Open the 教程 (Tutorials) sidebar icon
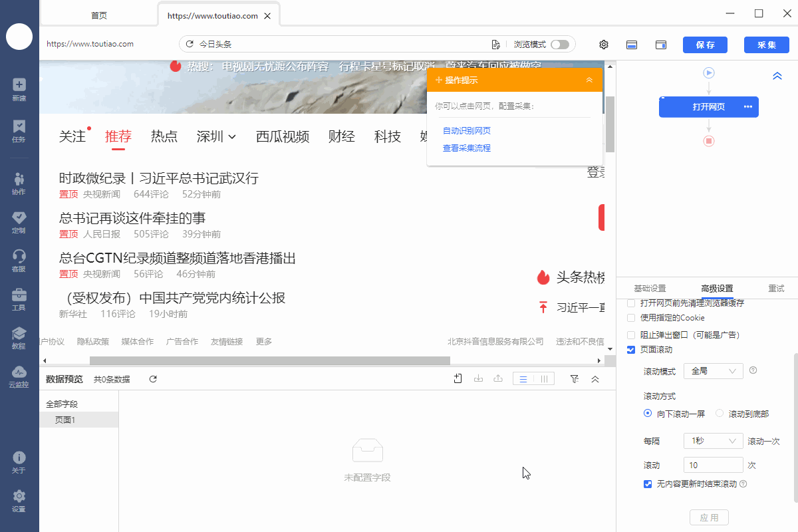The height and width of the screenshot is (532, 798). click(x=19, y=338)
